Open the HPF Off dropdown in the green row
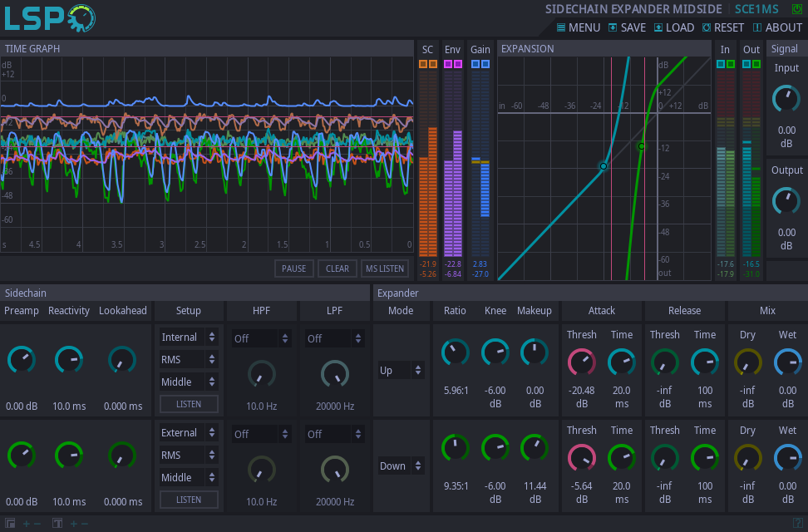 (262, 434)
